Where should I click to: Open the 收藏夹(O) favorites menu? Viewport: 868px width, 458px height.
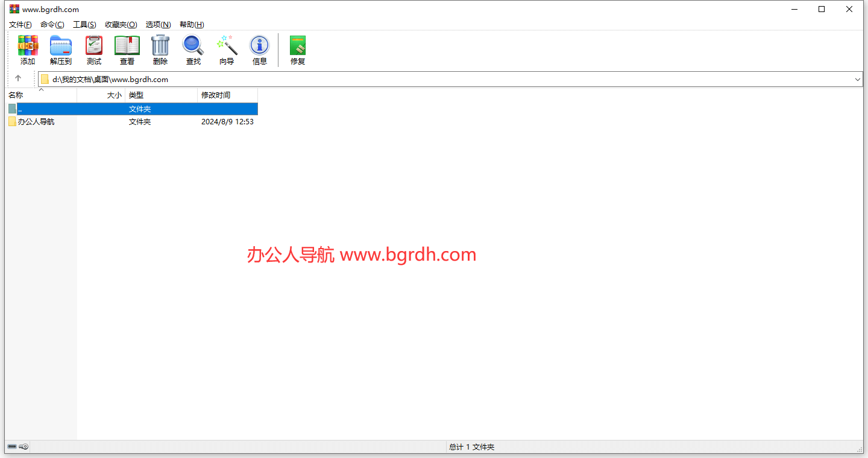click(x=121, y=25)
